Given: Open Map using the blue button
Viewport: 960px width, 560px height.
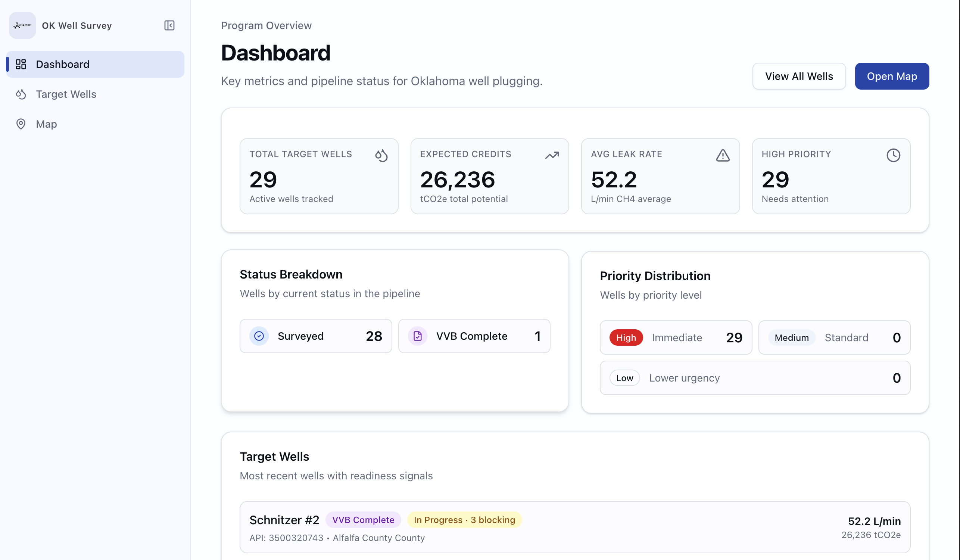Looking at the screenshot, I should pyautogui.click(x=892, y=76).
